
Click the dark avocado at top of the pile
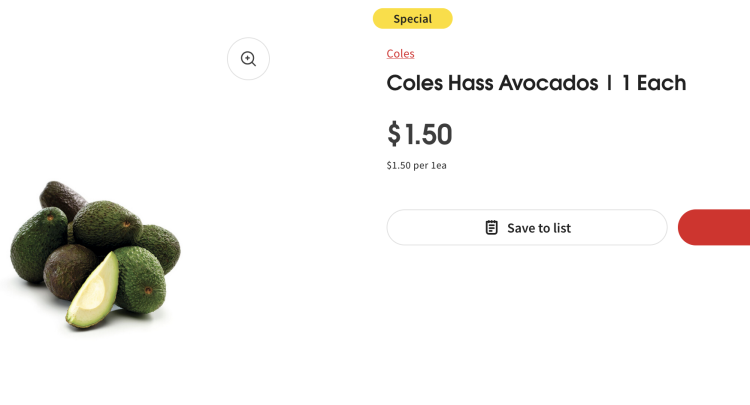click(61, 197)
